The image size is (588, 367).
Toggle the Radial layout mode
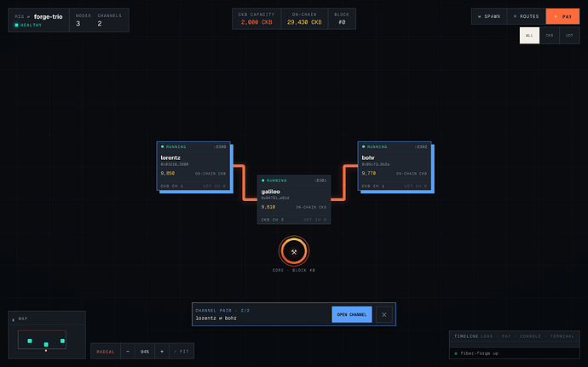106,352
